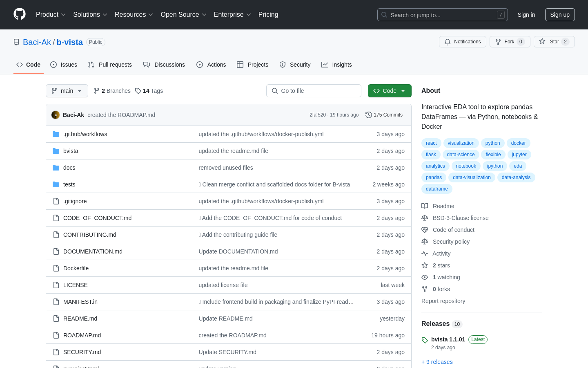Click the release tag icon beside bvista 1.1.01
Viewport: 588px width, 368px height.
click(x=425, y=340)
